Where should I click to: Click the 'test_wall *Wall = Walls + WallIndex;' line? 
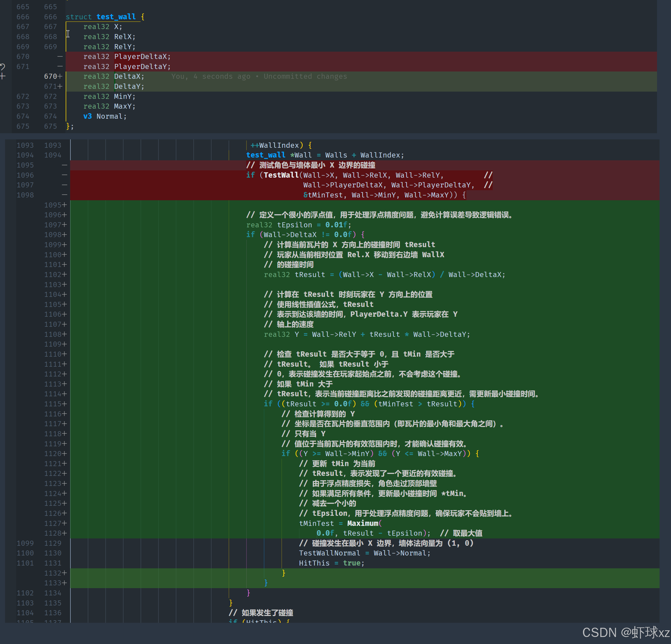(x=325, y=155)
